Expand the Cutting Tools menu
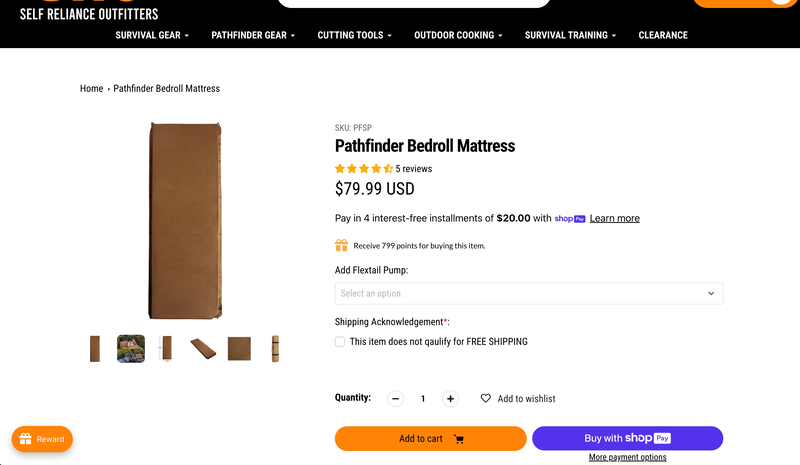Viewport: 800px width, 465px height. [354, 35]
